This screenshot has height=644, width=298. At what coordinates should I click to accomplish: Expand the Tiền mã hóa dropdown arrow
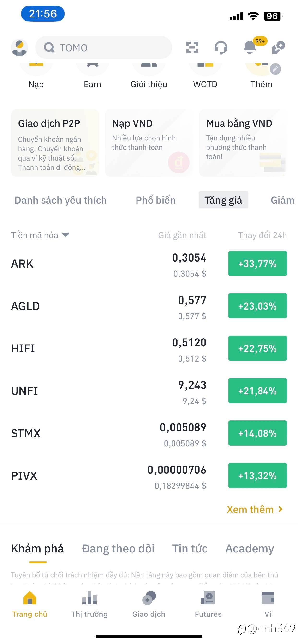point(66,235)
